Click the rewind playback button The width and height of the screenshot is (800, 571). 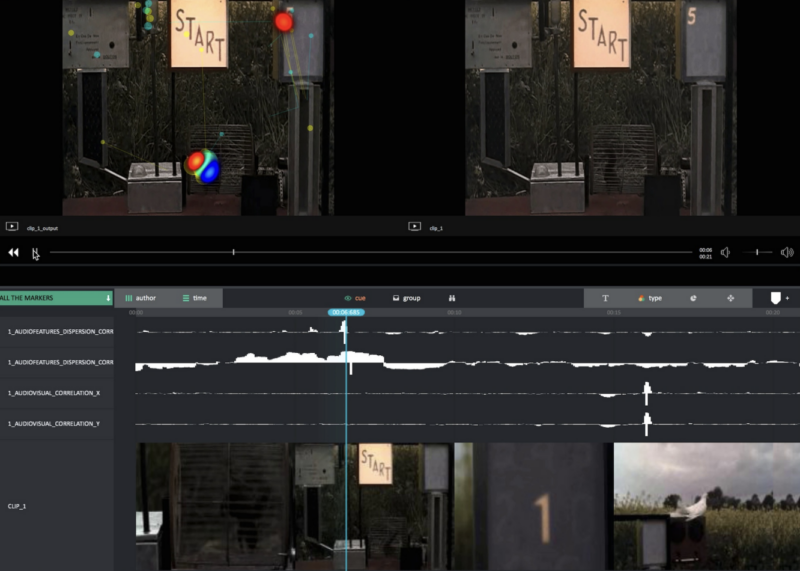click(x=14, y=253)
